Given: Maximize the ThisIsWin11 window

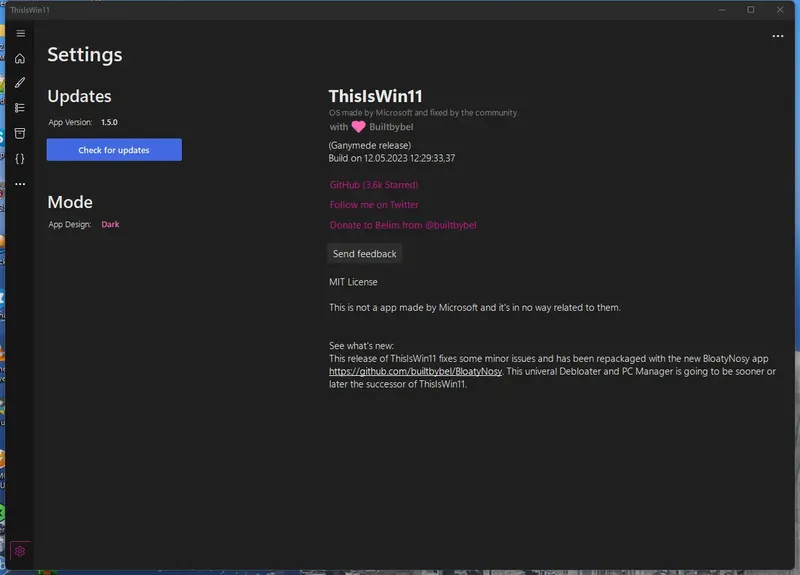Looking at the screenshot, I should click(751, 10).
